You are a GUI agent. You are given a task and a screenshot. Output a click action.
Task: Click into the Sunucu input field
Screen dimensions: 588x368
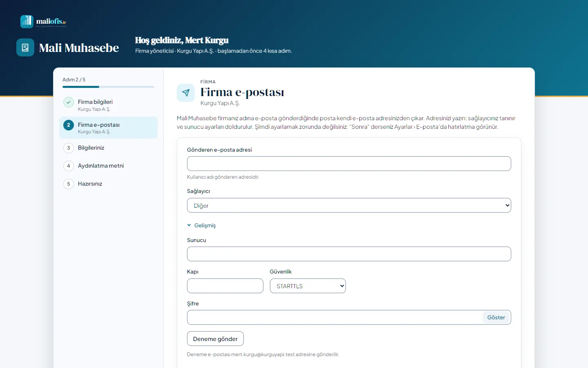349,254
